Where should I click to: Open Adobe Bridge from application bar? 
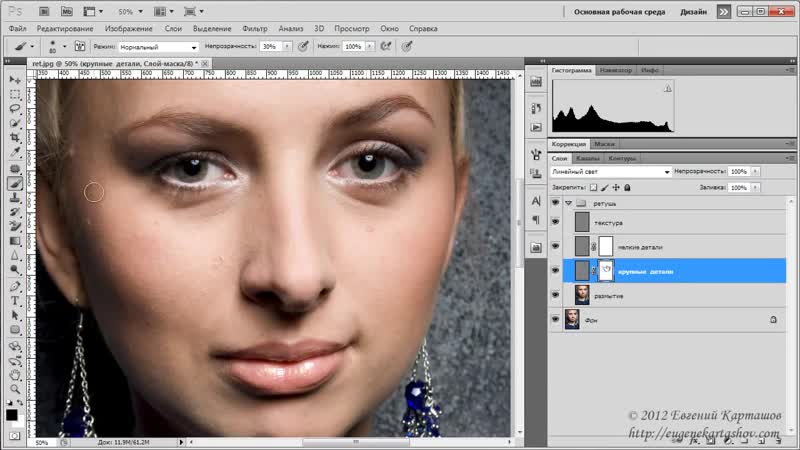tap(44, 11)
